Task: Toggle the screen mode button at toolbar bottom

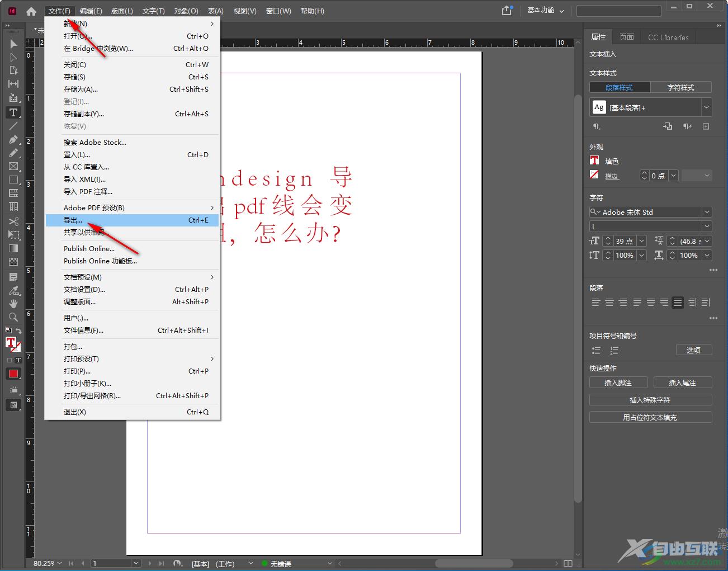Action: pos(13,405)
